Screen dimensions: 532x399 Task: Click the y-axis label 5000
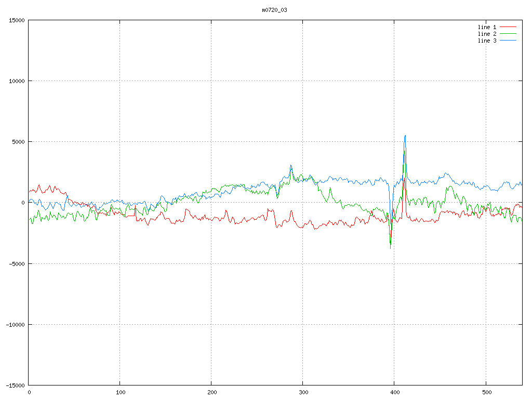pos(18,142)
